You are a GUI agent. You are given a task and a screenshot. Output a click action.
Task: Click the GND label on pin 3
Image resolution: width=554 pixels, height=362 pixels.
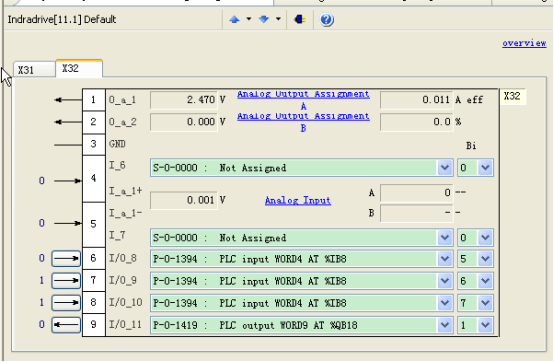click(117, 144)
